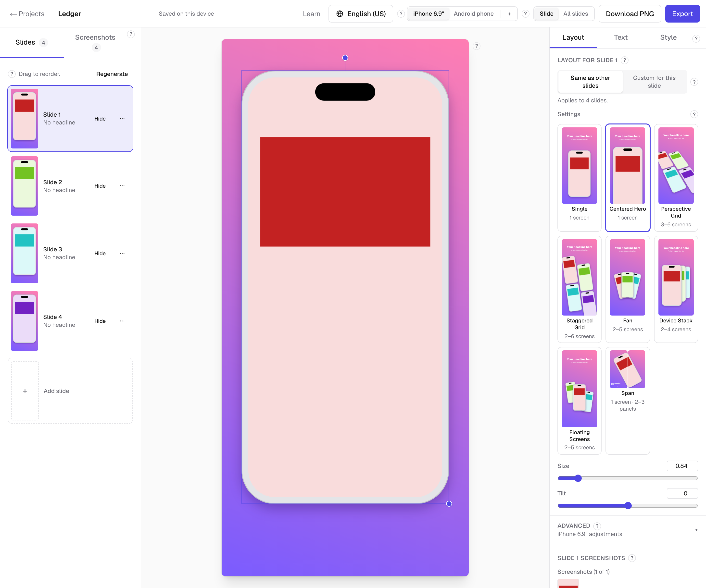Click the help icon next to language selector
Image resolution: width=706 pixels, height=588 pixels.
click(401, 14)
